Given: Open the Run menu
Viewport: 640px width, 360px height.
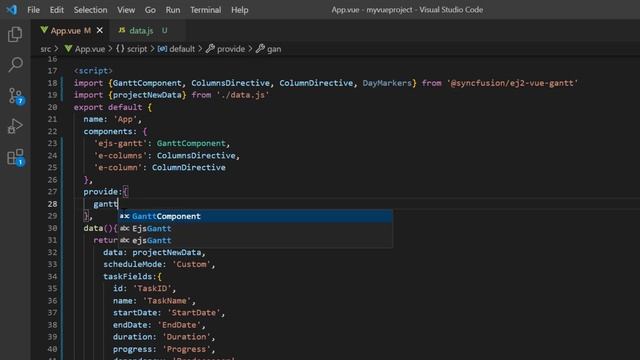Looking at the screenshot, I should point(173,10).
